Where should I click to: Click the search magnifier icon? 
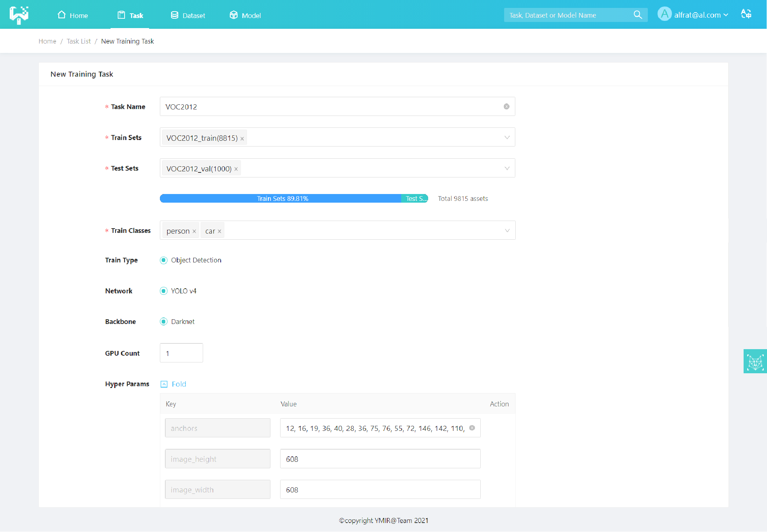pyautogui.click(x=637, y=15)
